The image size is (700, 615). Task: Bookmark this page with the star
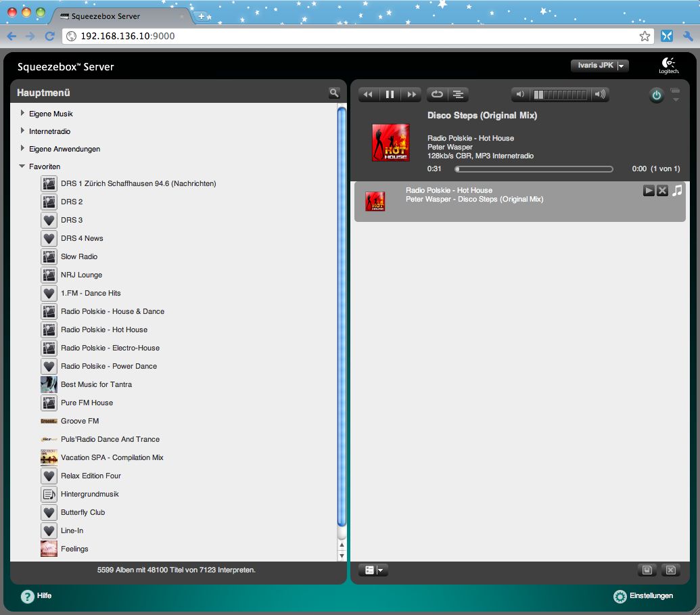[645, 36]
